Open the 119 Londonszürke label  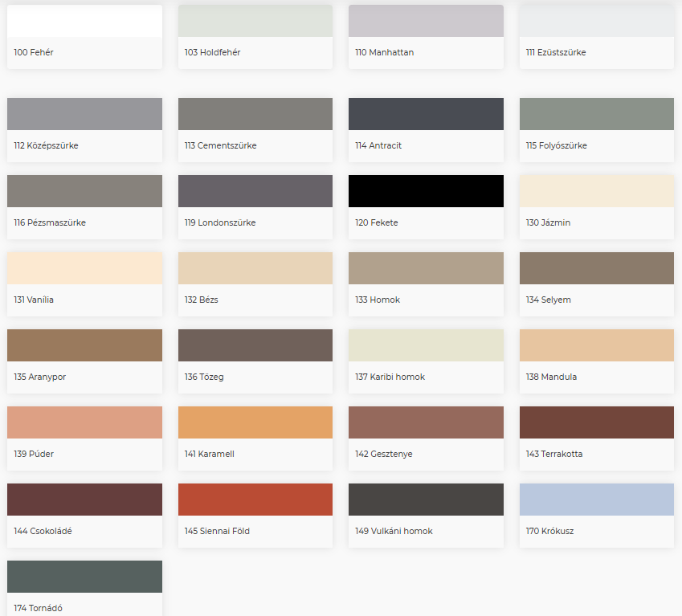tap(220, 223)
